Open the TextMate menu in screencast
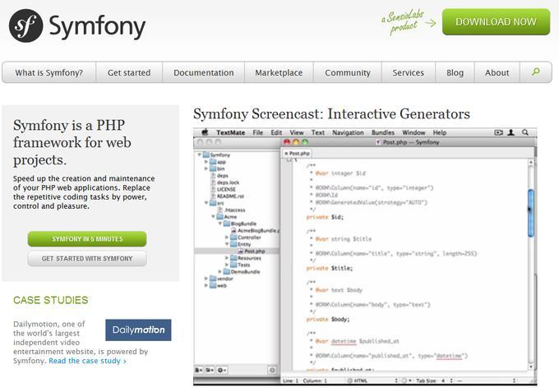The width and height of the screenshot is (559, 392). click(230, 132)
